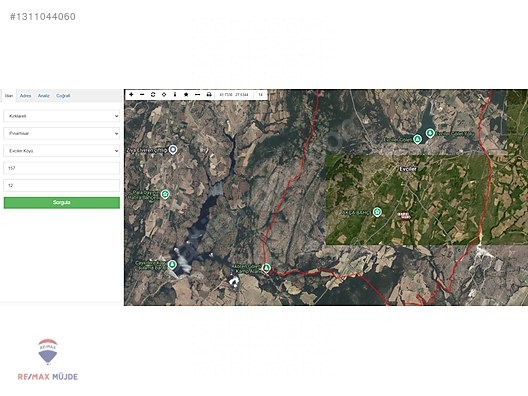Screen dimensions: 528x396
Task: Click the info icon in map toolbar
Action: 175,95
